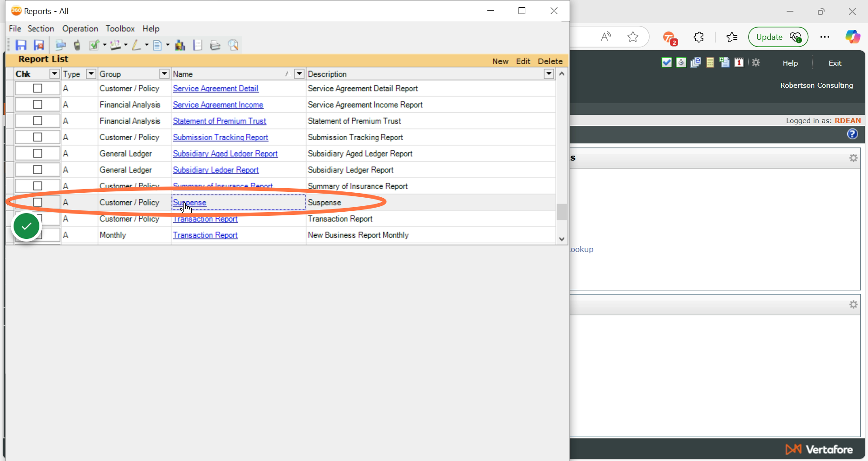Tick the Submission Tracking Report checkbox
868x461 pixels.
pyautogui.click(x=38, y=137)
